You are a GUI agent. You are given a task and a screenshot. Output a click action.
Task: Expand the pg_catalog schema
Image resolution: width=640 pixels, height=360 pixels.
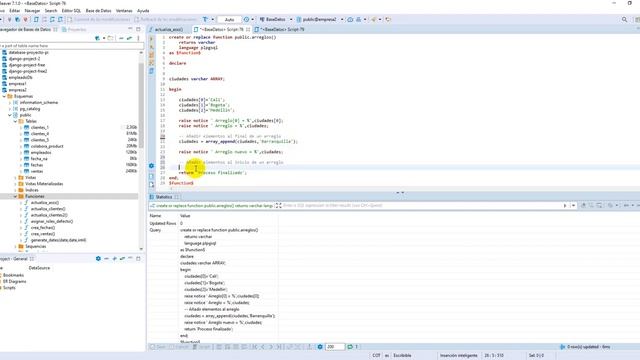pyautogui.click(x=10, y=109)
